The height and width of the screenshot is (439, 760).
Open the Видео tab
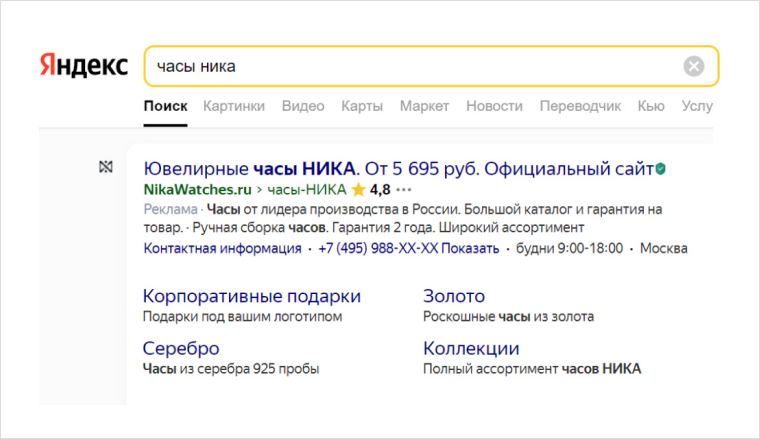pyautogui.click(x=303, y=106)
